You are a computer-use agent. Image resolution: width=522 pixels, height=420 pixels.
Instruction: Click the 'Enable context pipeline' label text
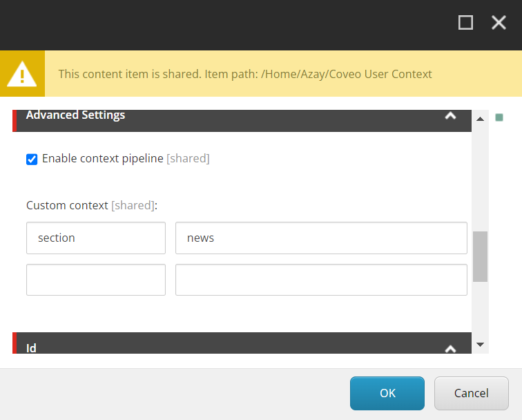tap(102, 159)
